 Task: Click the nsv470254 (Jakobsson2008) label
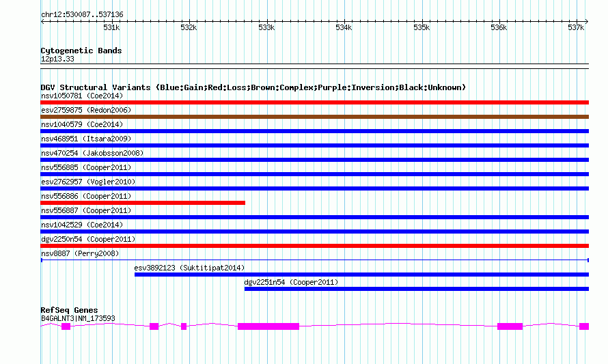point(92,153)
